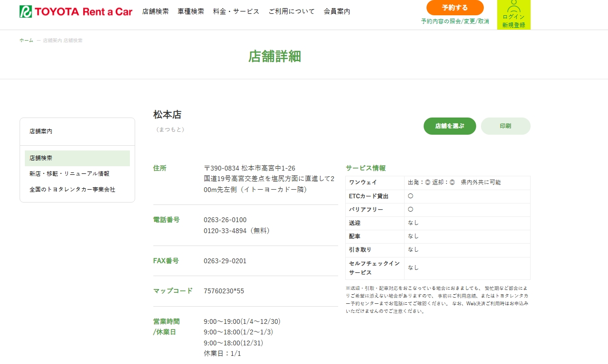Click the Toyota Rent a Car logo
Image resolution: width=608 pixels, height=364 pixels.
pos(75,11)
